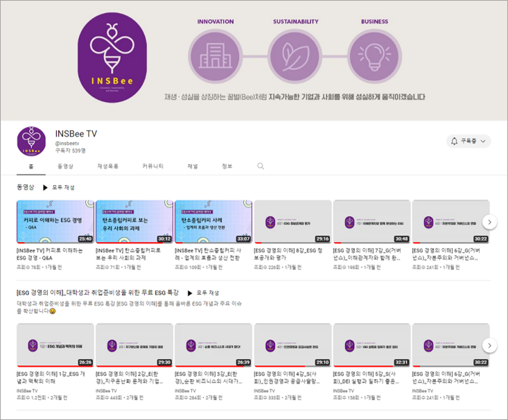Open the 6강 thumbnail in the ESG playlist row
This screenshot has width=508, height=420.
(450, 345)
